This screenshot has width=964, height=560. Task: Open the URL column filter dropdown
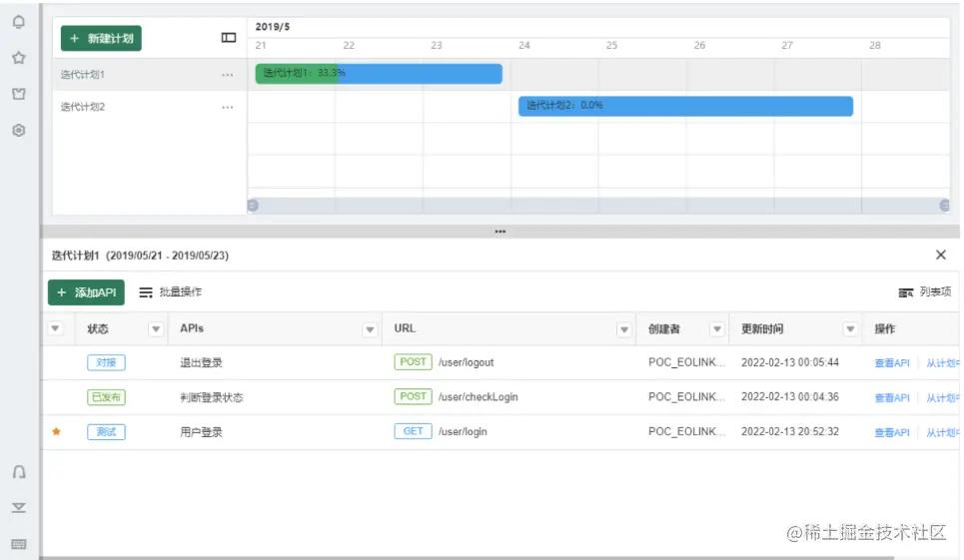(624, 329)
